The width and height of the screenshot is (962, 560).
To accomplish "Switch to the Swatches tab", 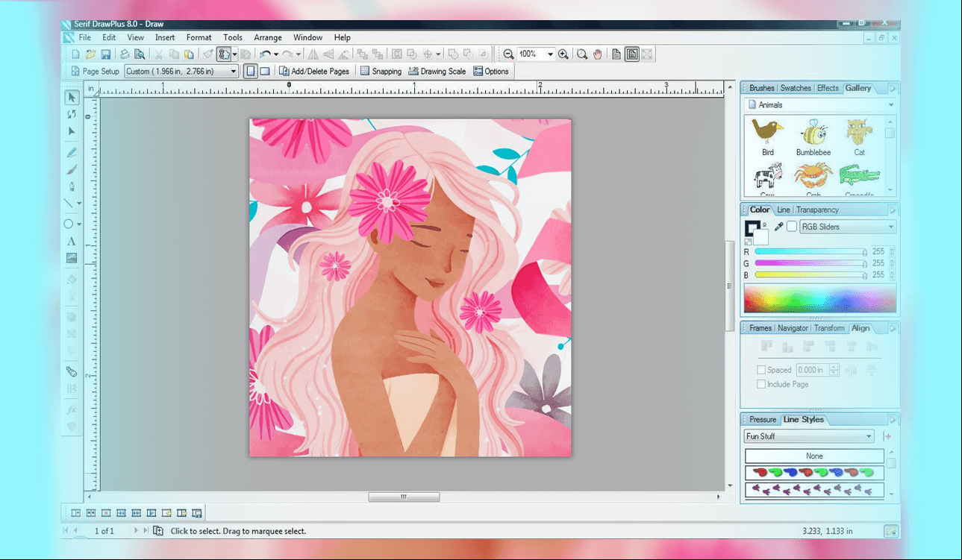I will tap(796, 88).
